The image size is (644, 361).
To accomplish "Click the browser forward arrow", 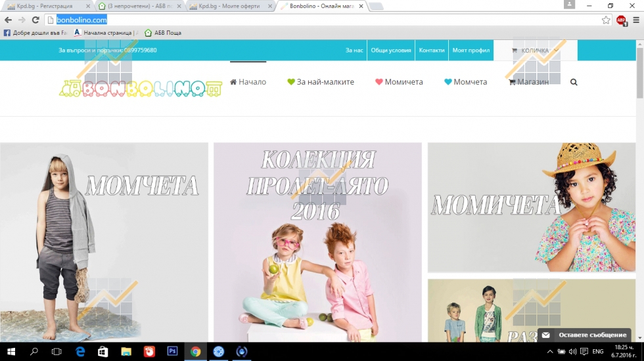I will point(22,20).
